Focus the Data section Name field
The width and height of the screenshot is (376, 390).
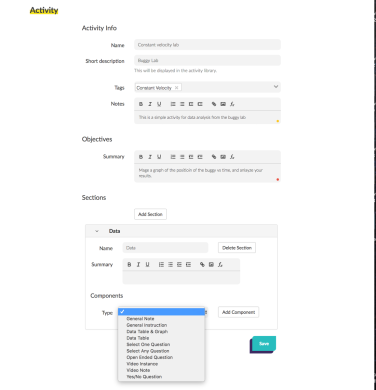click(x=165, y=248)
